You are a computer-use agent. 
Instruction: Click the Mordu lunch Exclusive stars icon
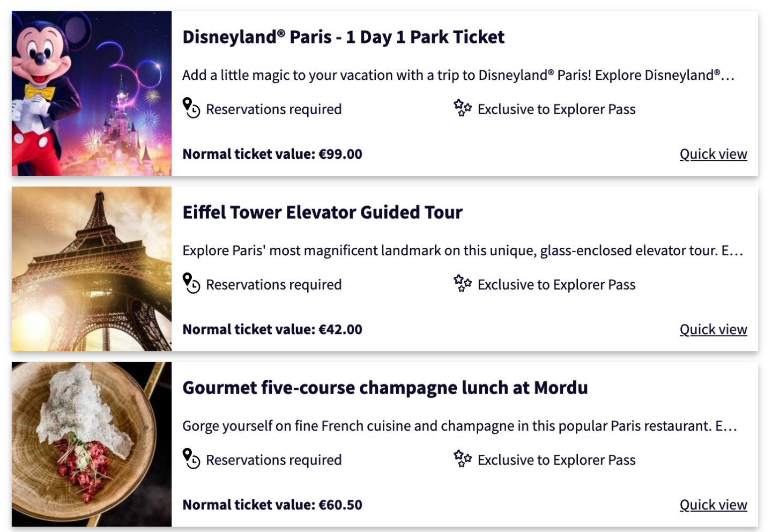pos(463,459)
